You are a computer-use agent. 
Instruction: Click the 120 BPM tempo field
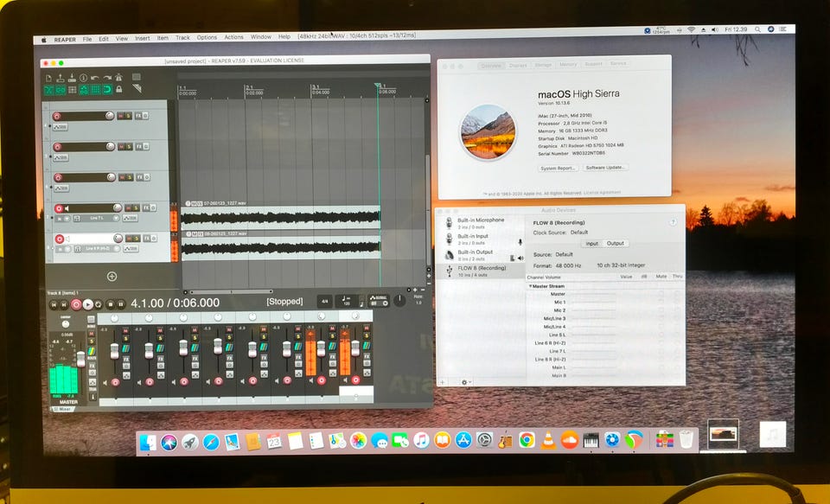pyautogui.click(x=348, y=301)
